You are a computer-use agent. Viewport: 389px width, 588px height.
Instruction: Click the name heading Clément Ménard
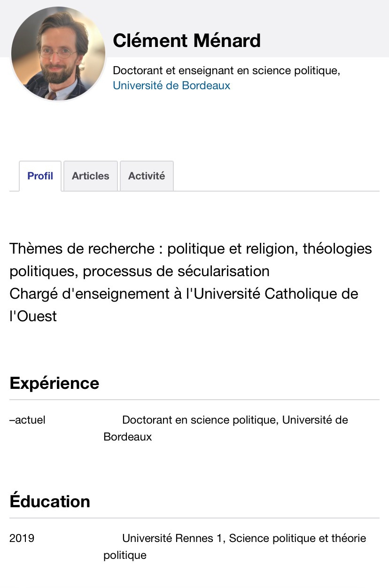point(187,40)
